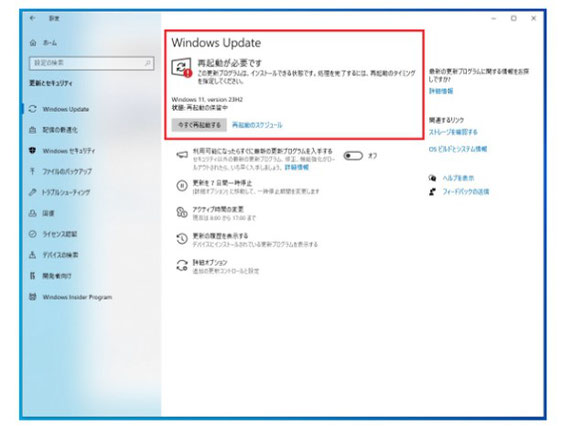
Task: Select Windows Update in the sidebar
Action: (x=65, y=109)
